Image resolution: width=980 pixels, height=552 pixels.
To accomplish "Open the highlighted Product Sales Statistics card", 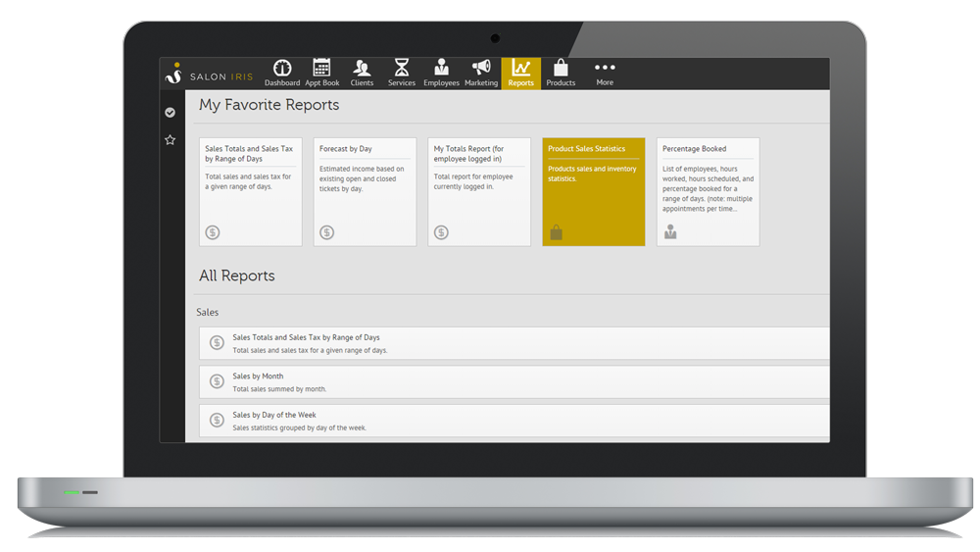I will [x=594, y=192].
